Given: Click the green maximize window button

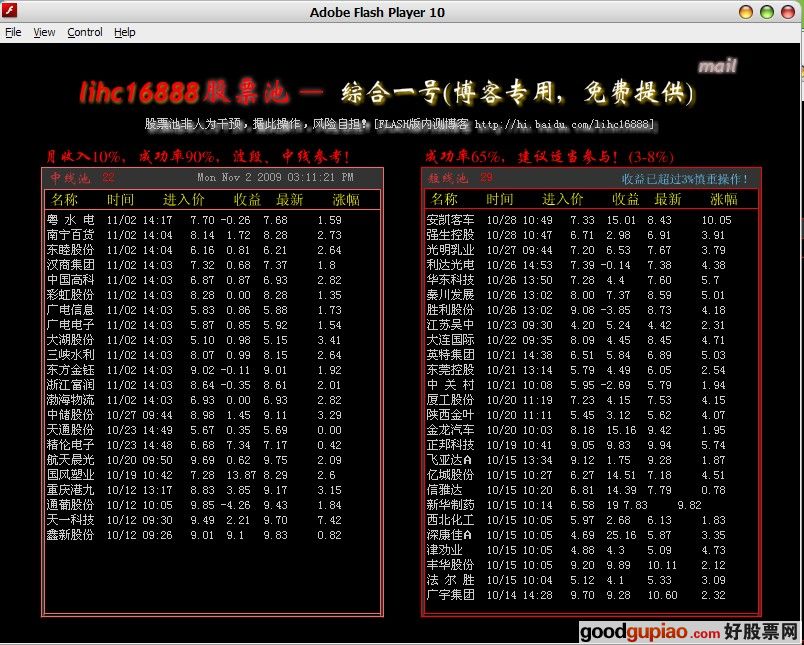Looking at the screenshot, I should tap(767, 12).
